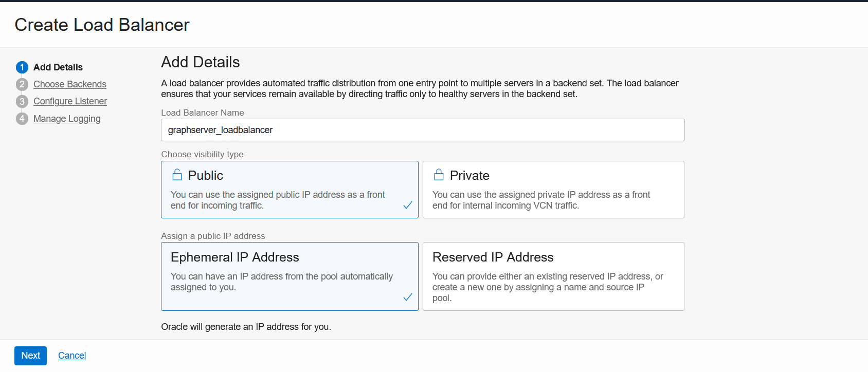Click the padlock icon beside Private
The image size is (868, 372).
(x=439, y=175)
